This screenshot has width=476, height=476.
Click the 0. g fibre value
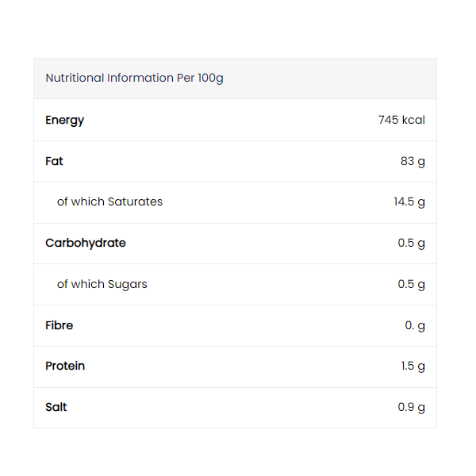415,325
